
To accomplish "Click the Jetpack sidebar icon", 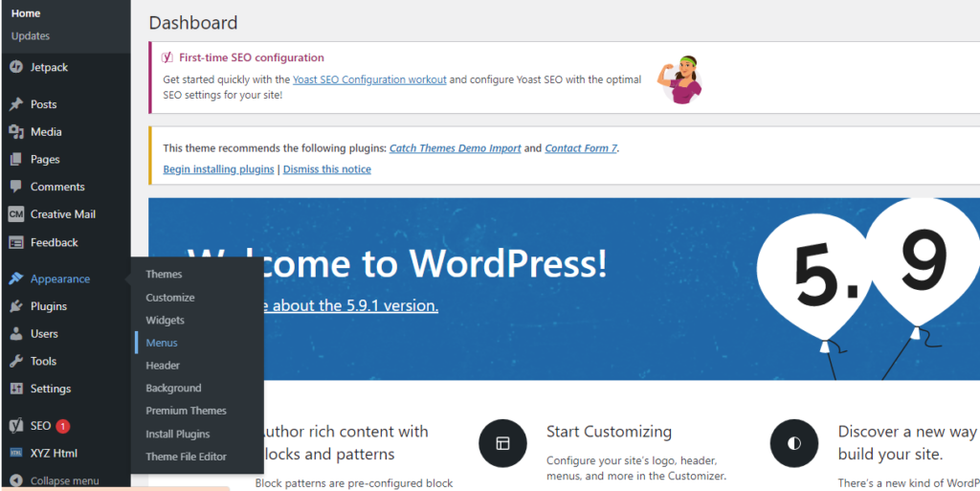I will (16, 67).
